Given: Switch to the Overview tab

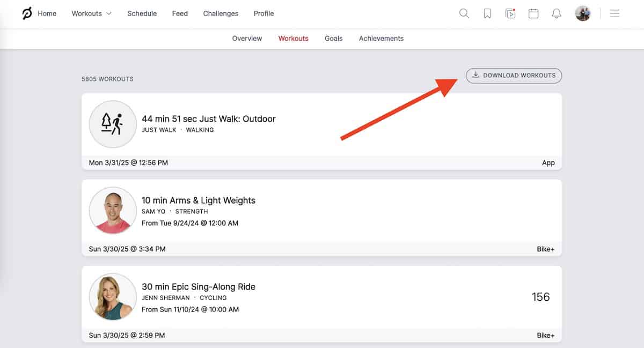Looking at the screenshot, I should (x=247, y=39).
